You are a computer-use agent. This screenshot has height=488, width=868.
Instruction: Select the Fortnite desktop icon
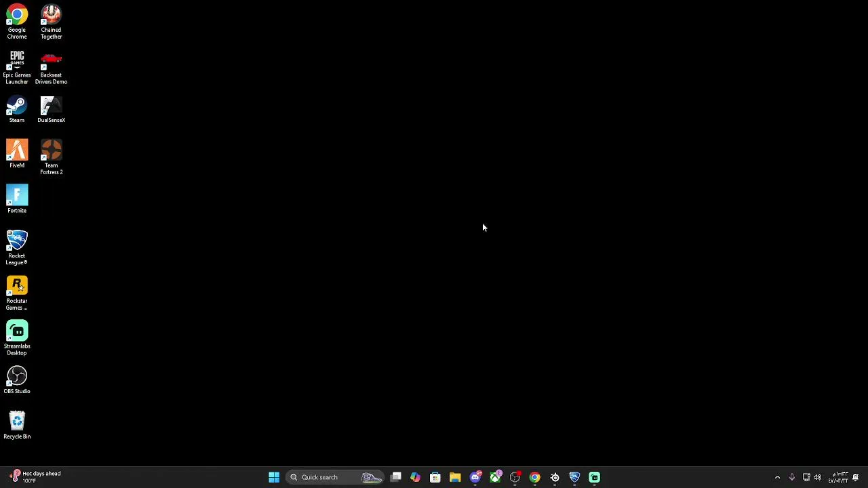click(x=17, y=199)
